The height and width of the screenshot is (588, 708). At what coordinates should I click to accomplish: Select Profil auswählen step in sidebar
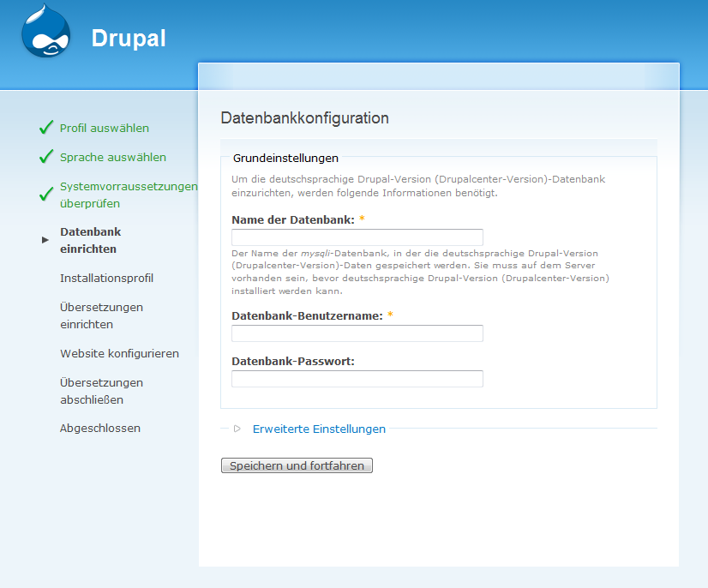(105, 128)
